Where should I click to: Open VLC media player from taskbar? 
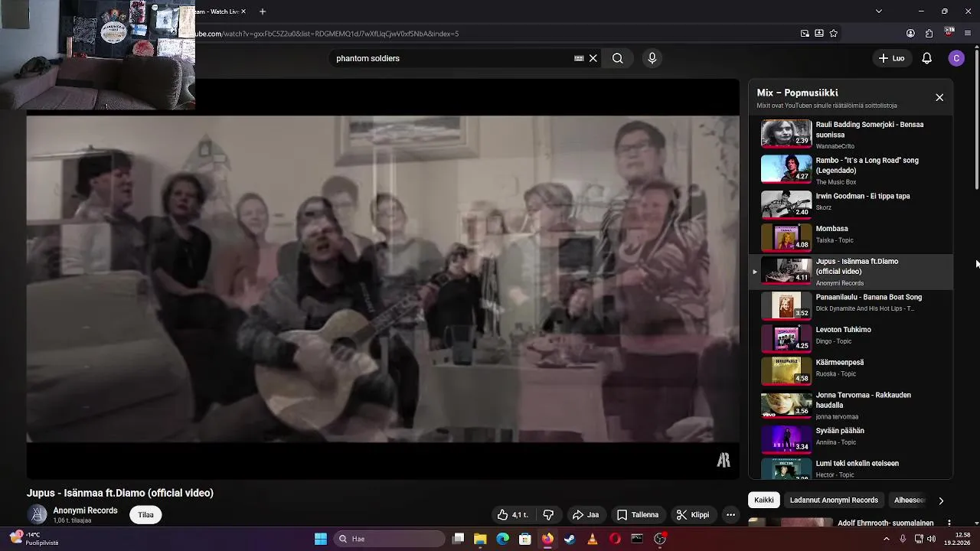click(592, 539)
